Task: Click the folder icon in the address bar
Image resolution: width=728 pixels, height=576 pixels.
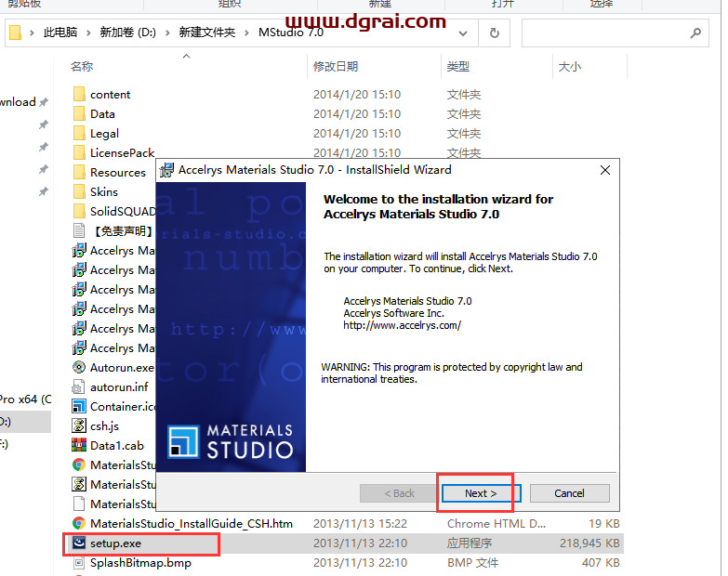Action: tap(15, 33)
